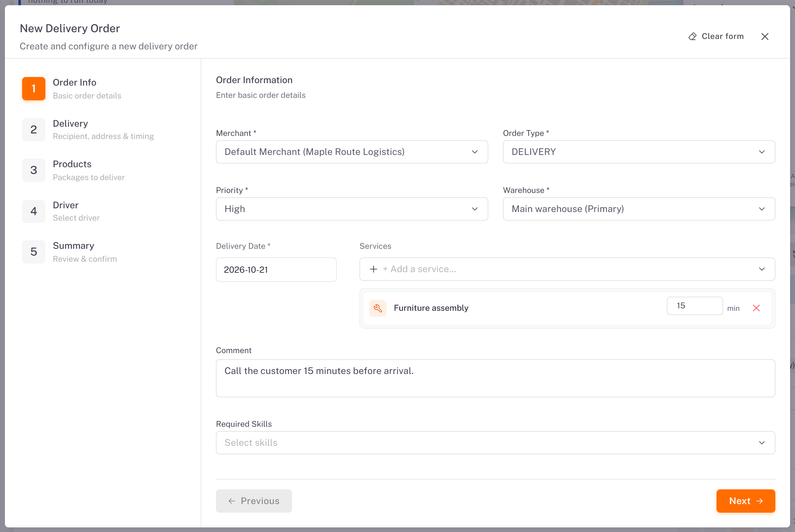Screen dimensions: 795x532
Task: Close the New Delivery Order dialog
Action: click(x=764, y=36)
